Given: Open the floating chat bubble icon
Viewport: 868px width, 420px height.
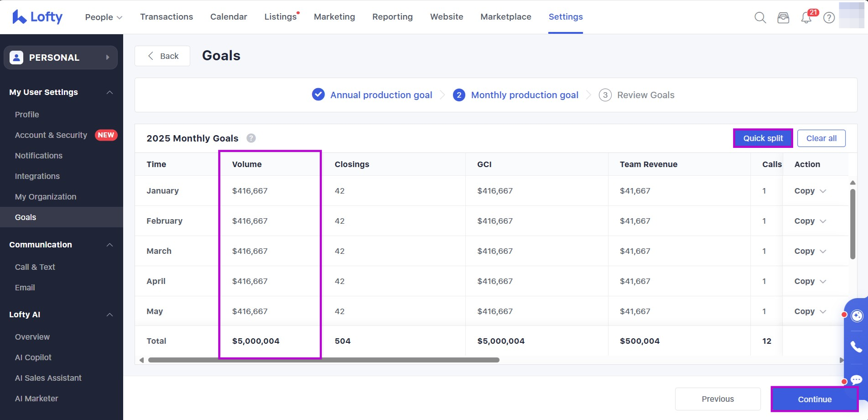Looking at the screenshot, I should pyautogui.click(x=856, y=379).
